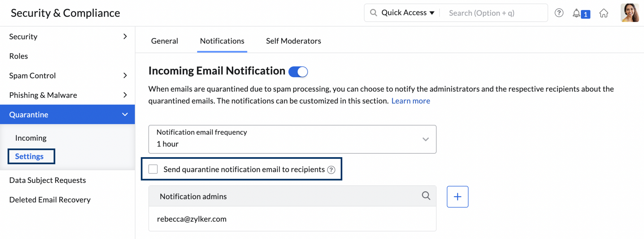The width and height of the screenshot is (644, 239).
Task: Open the Help icon in the top bar
Action: (559, 13)
